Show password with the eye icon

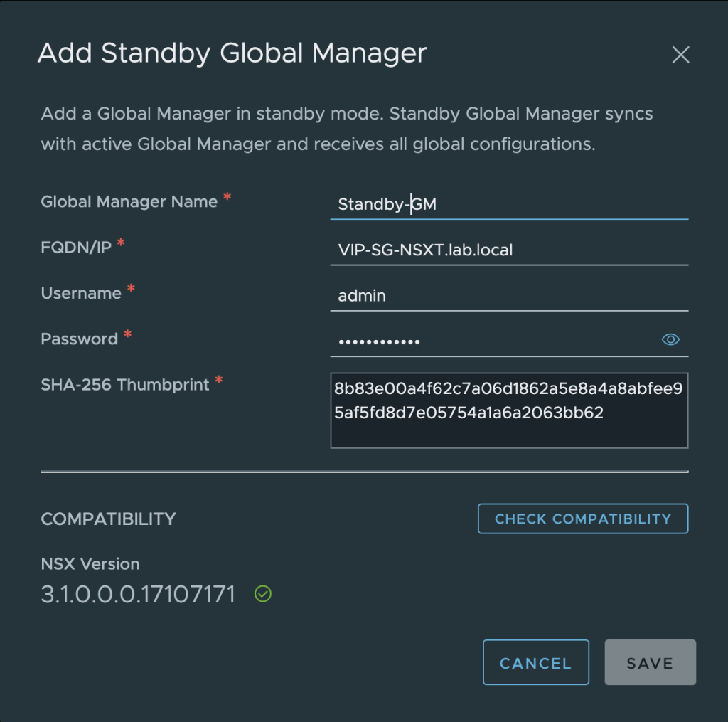[x=670, y=339]
